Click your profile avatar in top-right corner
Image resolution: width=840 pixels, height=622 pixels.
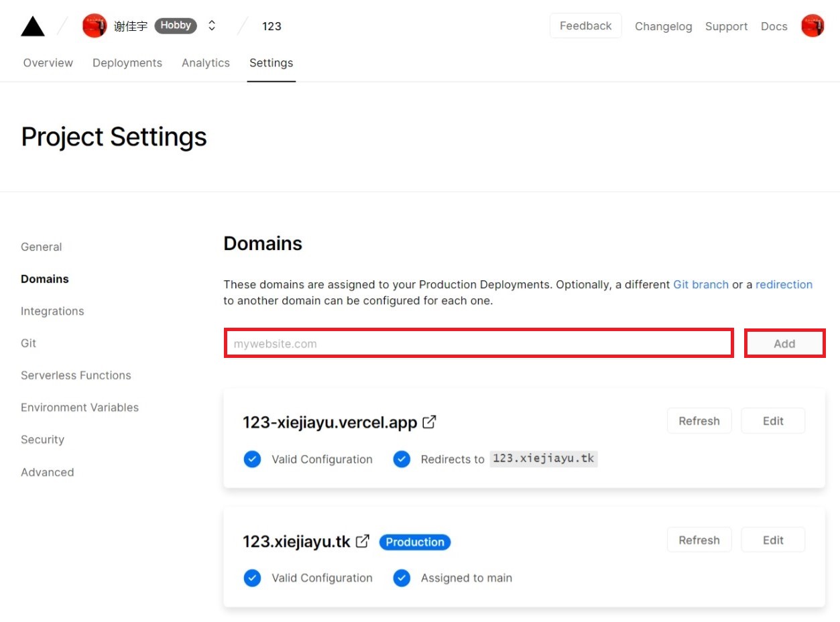click(x=812, y=25)
